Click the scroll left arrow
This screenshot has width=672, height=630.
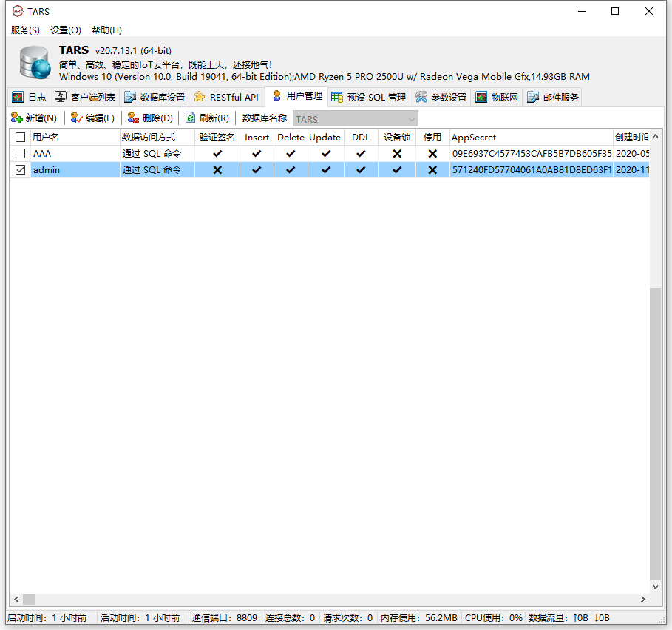point(16,599)
